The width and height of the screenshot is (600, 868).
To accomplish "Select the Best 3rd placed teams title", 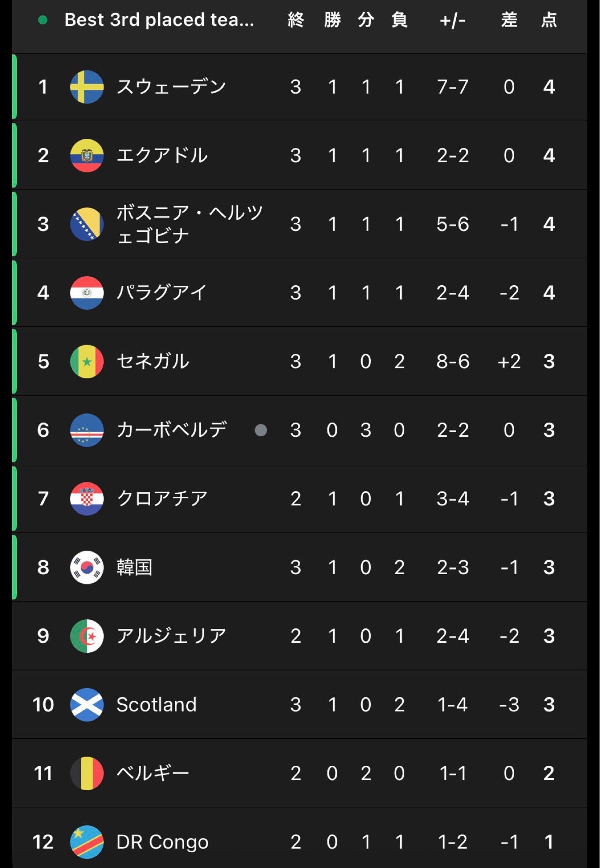I will click(x=159, y=20).
